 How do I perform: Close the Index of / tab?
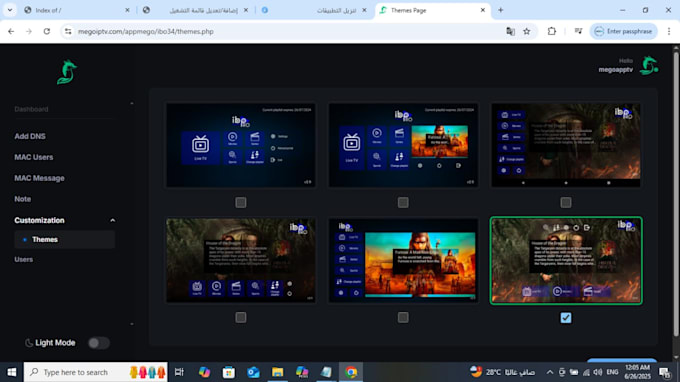[127, 10]
